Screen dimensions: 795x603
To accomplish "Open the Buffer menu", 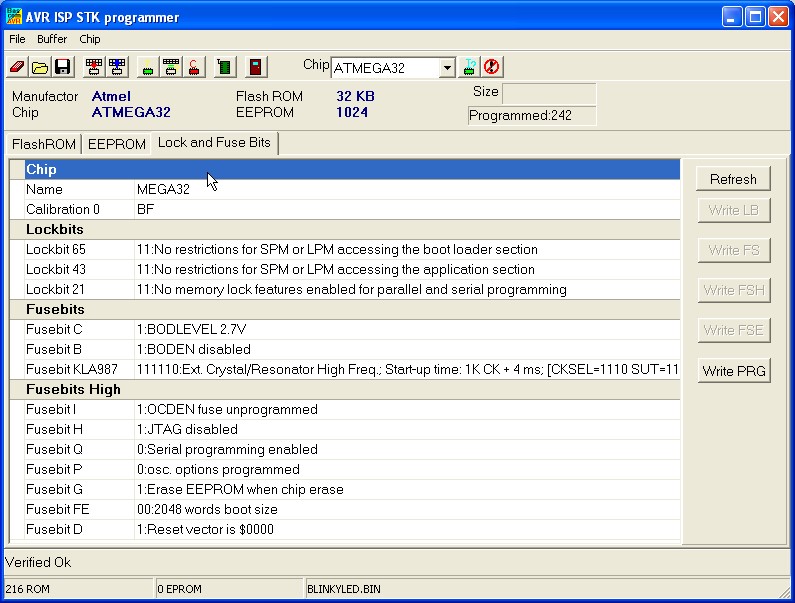I will pyautogui.click(x=52, y=39).
